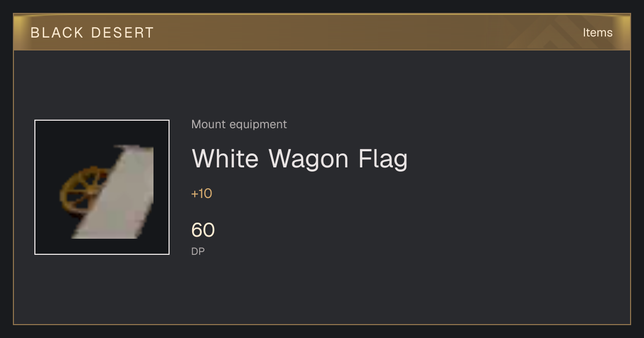Click the word equipment in category label
644x338 pixels.
click(258, 125)
